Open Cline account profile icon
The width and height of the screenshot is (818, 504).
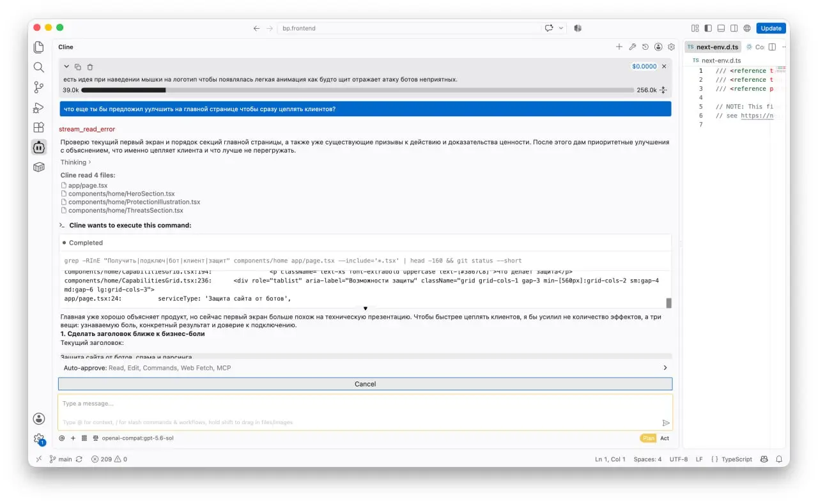[x=658, y=47]
